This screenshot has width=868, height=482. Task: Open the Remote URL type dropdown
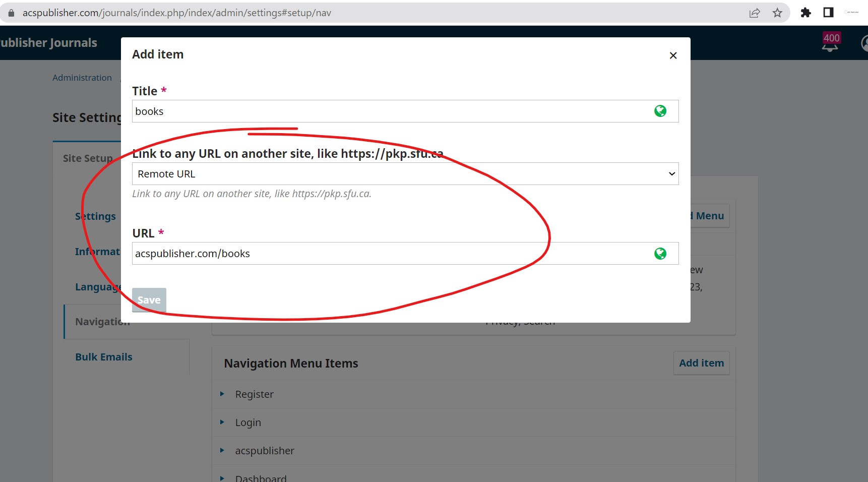pos(405,174)
